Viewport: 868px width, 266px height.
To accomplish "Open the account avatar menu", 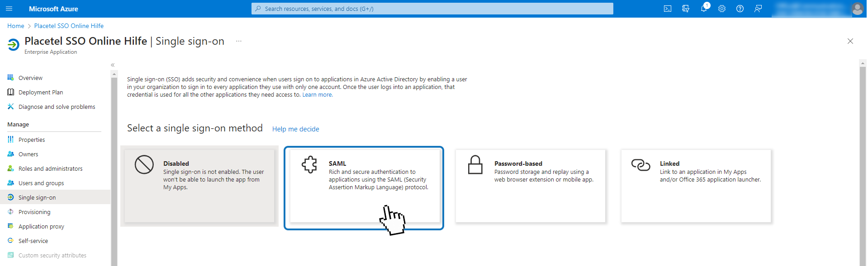I will pos(858,9).
